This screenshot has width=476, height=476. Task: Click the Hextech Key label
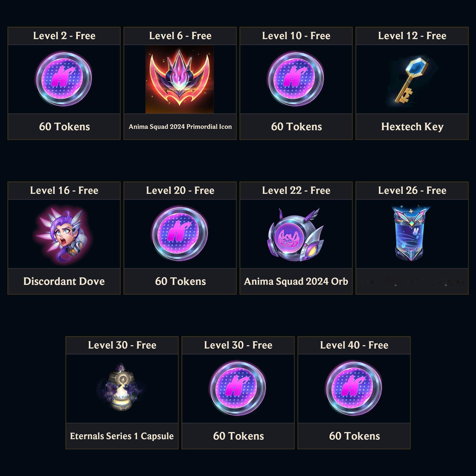coord(412,127)
